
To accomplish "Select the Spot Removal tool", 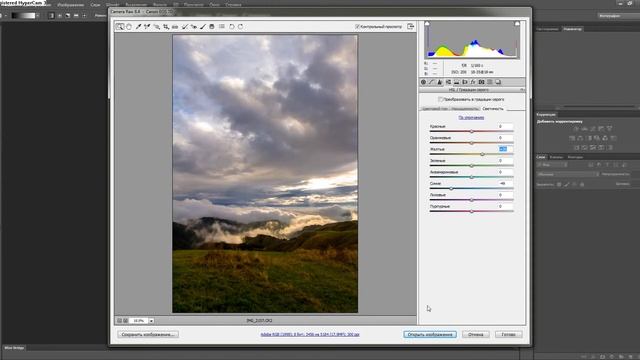I will [184, 27].
